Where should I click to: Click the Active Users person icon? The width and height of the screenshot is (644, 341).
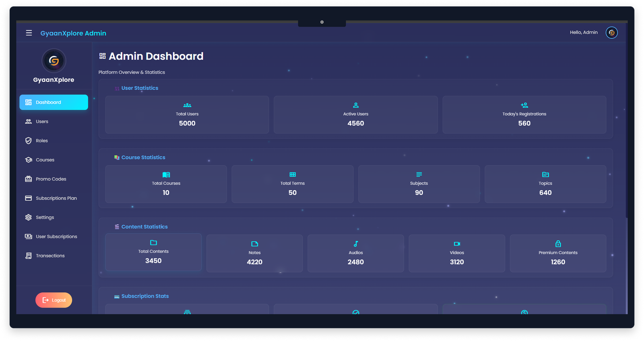pyautogui.click(x=356, y=105)
